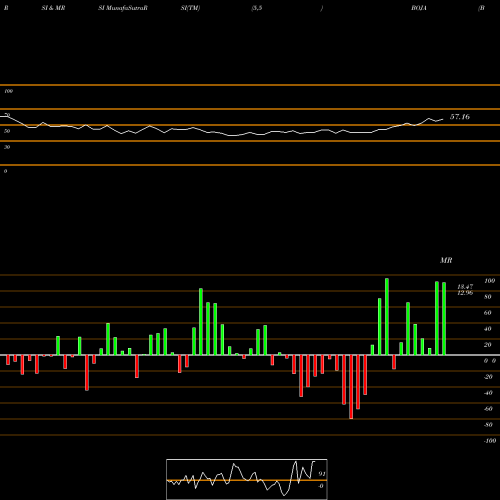Click the tallest green bar in MR histogram
This screenshot has height=500, width=500.
point(387,317)
